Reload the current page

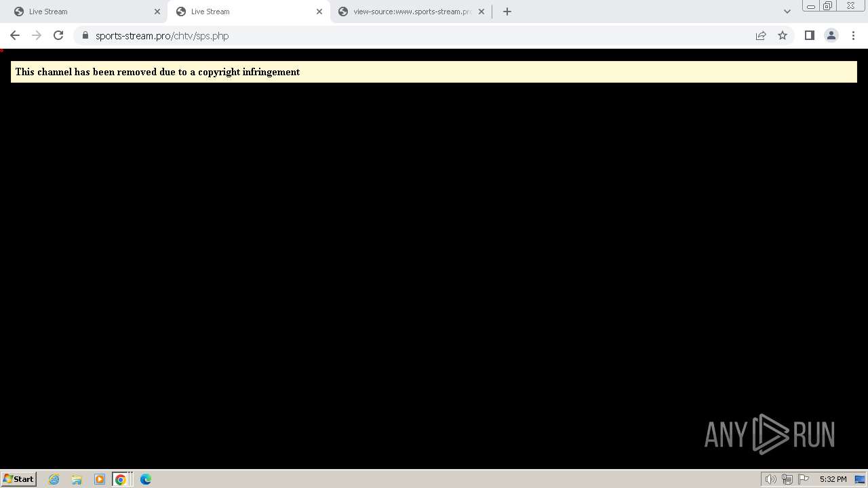click(58, 35)
